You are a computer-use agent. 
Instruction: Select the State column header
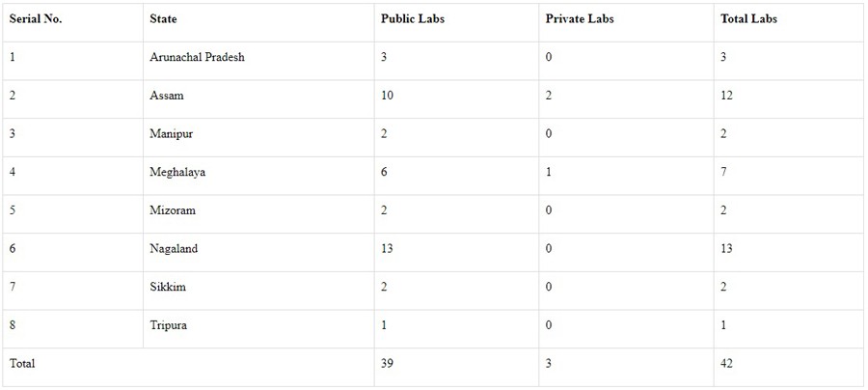[164, 19]
